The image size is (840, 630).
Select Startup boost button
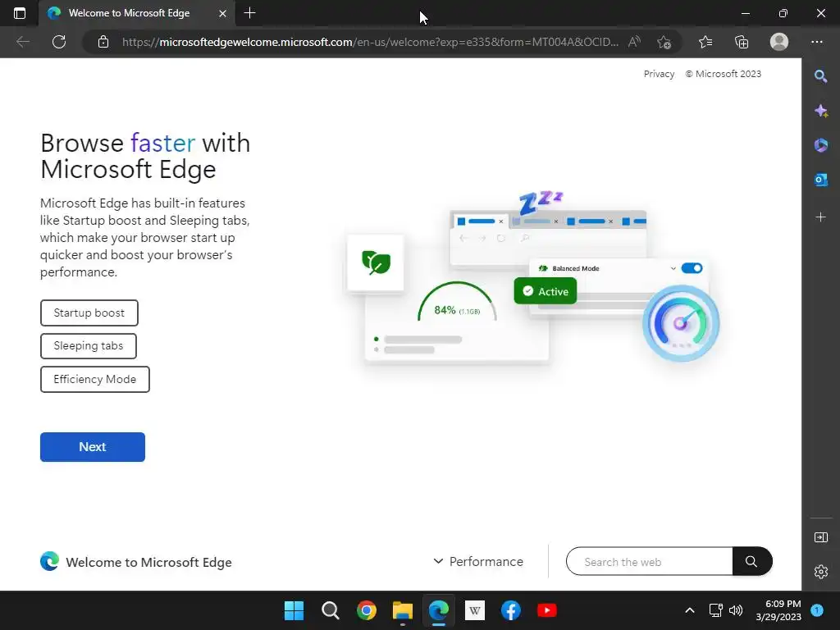coord(89,313)
